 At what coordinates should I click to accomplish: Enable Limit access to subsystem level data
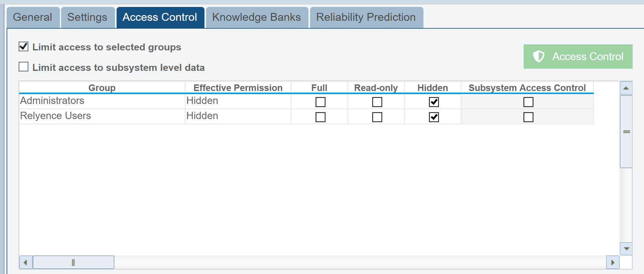click(24, 67)
